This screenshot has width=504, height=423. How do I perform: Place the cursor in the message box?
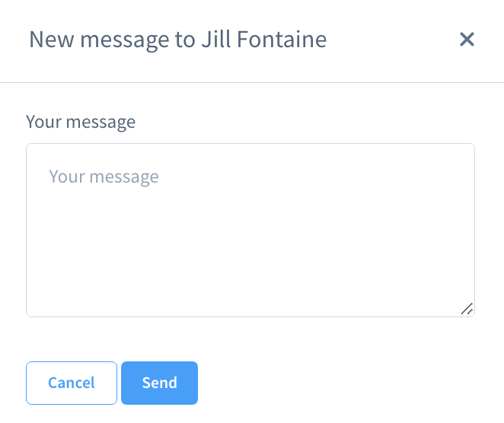pos(250,230)
